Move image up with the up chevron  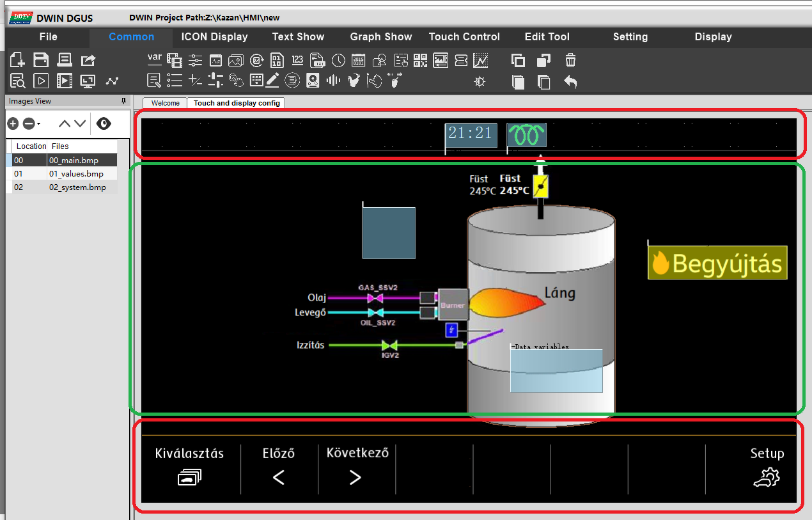(x=65, y=123)
